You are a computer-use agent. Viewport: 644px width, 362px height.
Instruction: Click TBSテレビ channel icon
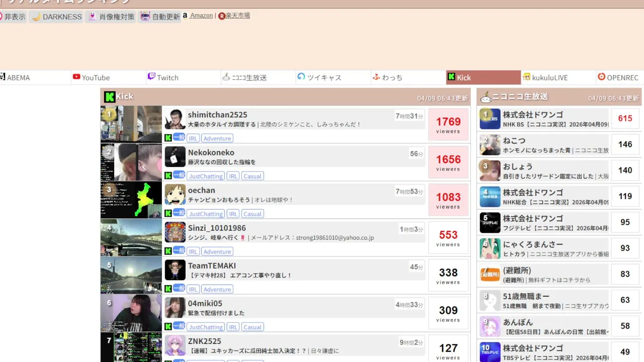[490, 352]
